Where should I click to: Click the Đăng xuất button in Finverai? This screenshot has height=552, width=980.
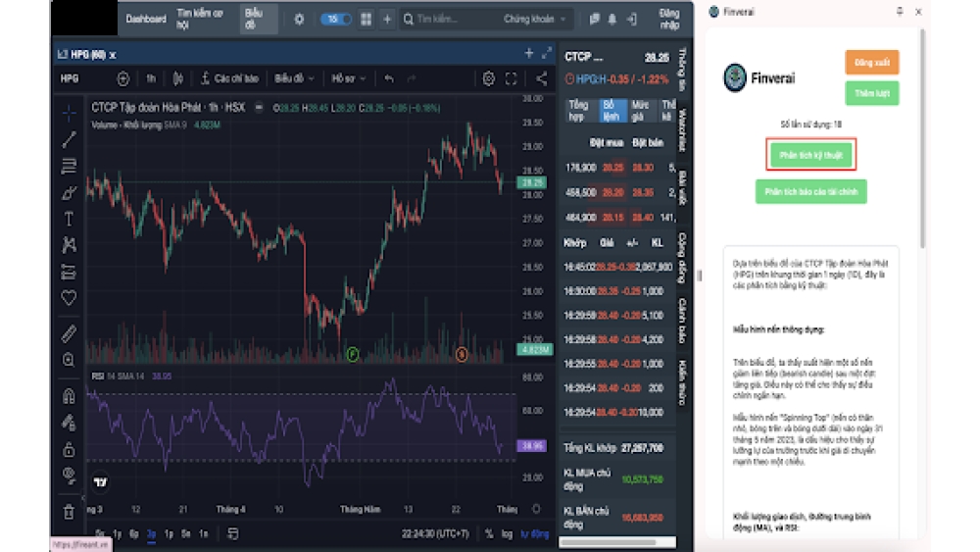tap(872, 63)
